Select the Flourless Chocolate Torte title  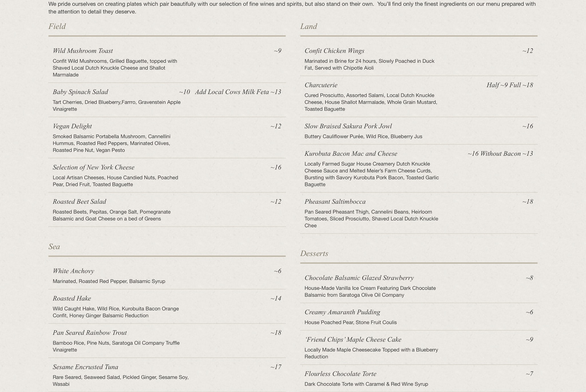coord(340,374)
